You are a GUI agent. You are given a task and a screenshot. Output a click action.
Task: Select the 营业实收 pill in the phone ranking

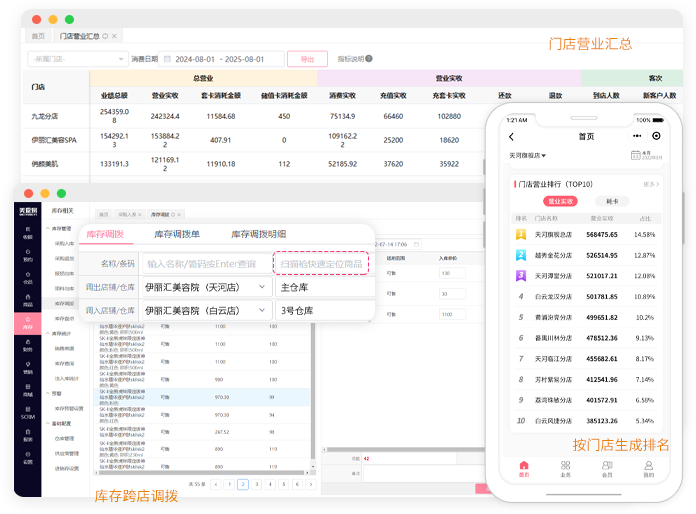click(x=561, y=201)
